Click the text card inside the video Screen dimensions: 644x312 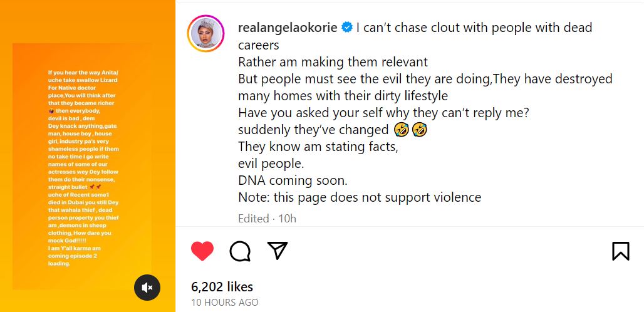coord(82,167)
